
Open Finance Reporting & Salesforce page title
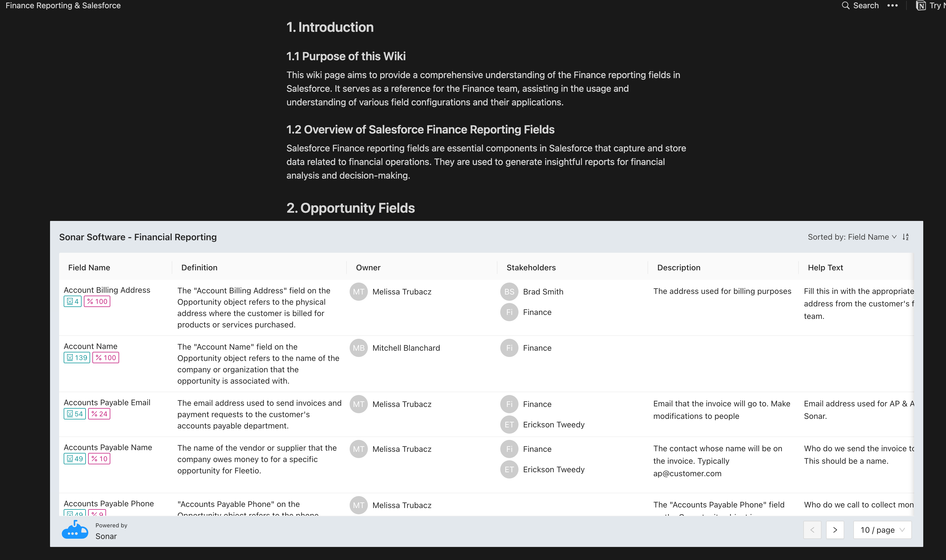[63, 6]
